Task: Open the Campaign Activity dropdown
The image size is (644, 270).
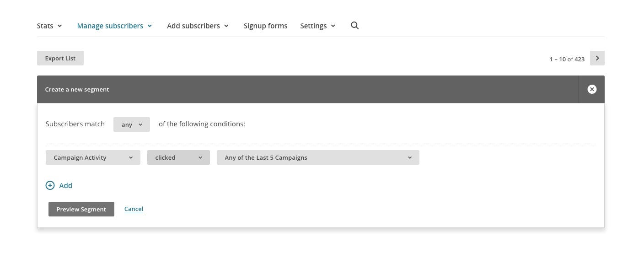Action: point(93,157)
